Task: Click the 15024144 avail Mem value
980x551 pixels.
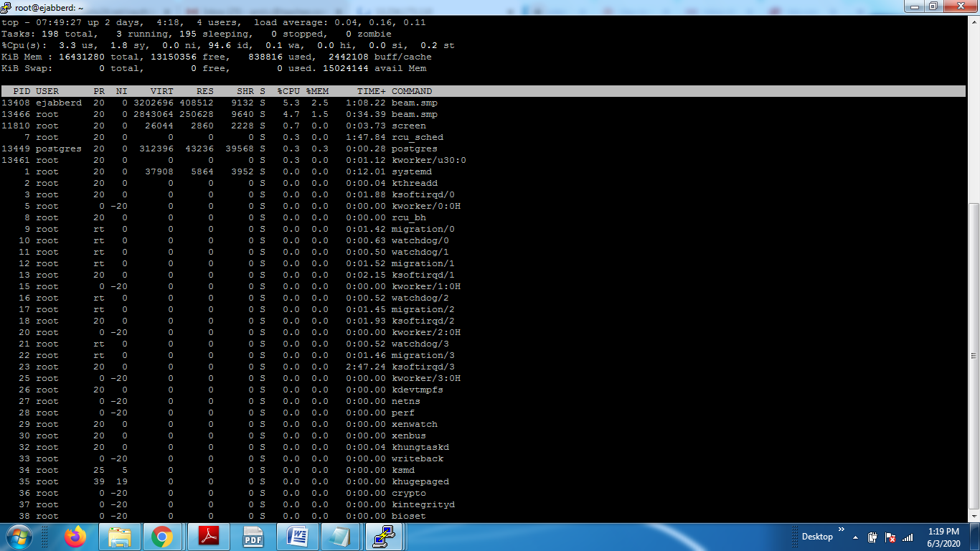Action: [x=346, y=68]
